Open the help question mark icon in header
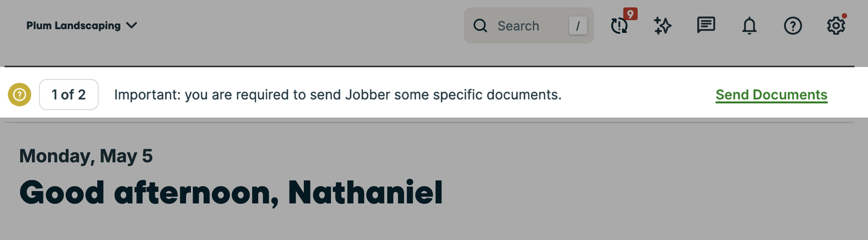The height and width of the screenshot is (240, 868). [793, 26]
